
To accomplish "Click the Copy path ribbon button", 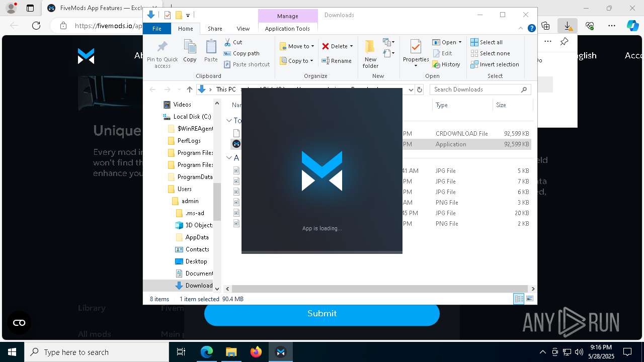I will [242, 53].
